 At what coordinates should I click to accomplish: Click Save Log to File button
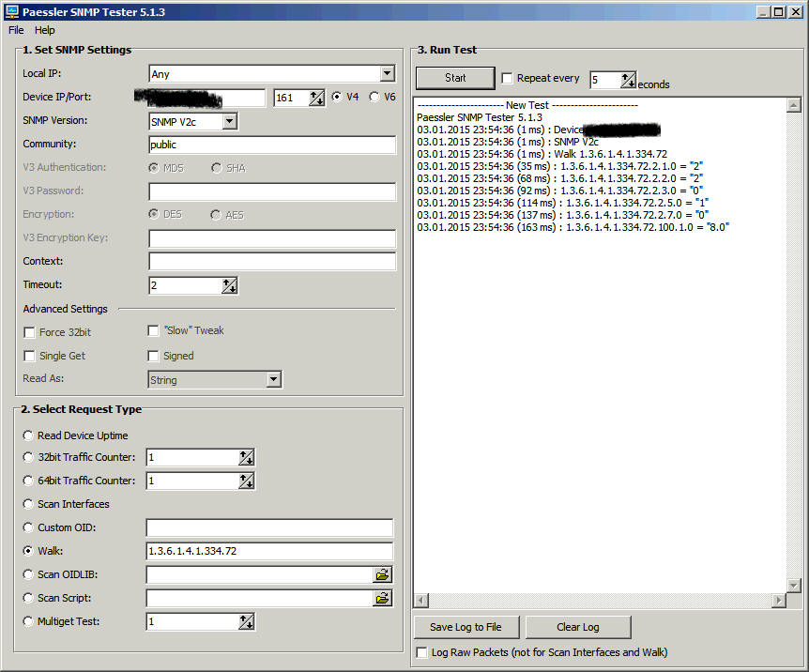[x=466, y=627]
